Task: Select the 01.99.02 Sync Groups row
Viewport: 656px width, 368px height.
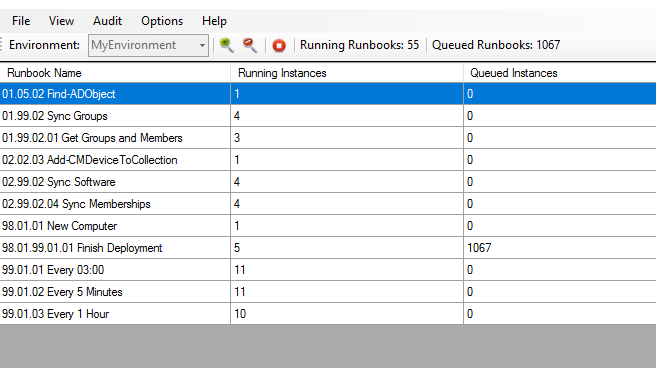Action: click(328, 116)
